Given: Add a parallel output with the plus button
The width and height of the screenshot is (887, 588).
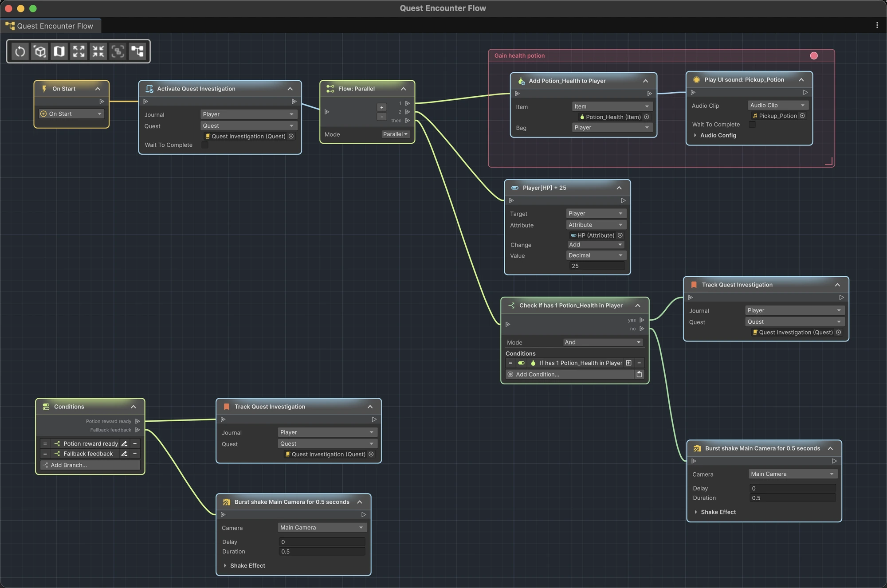Looking at the screenshot, I should (381, 107).
